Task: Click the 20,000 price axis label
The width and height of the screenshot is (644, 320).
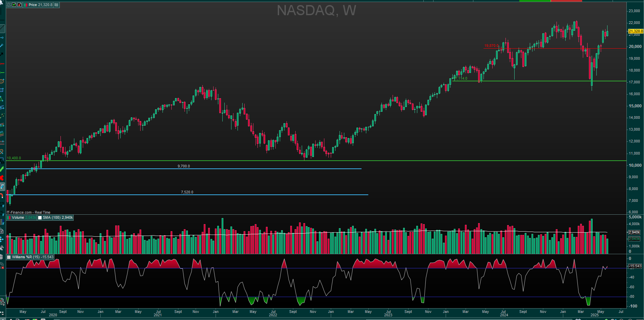Action: click(x=635, y=47)
